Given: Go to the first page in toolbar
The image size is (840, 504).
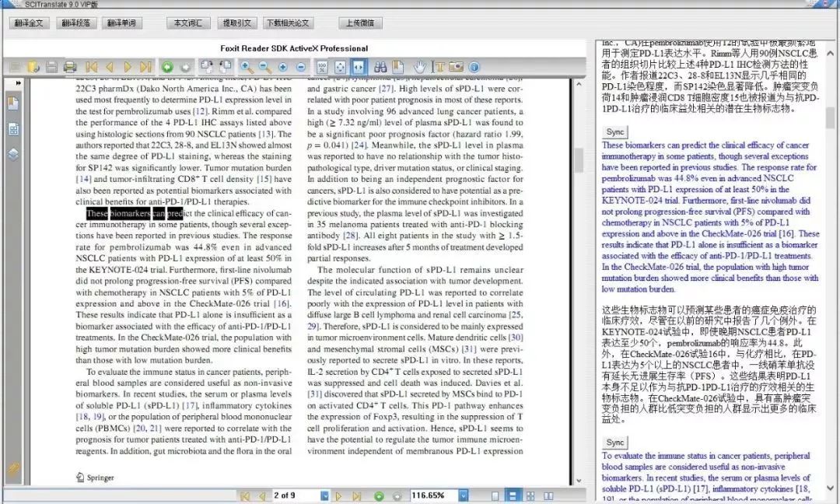Looking at the screenshot, I should pyautogui.click(x=92, y=67).
